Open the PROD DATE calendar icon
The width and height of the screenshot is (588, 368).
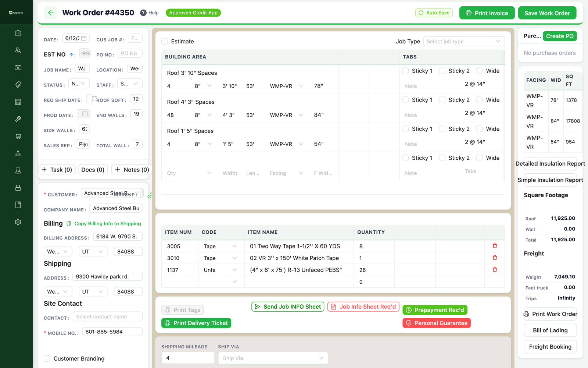click(85, 114)
